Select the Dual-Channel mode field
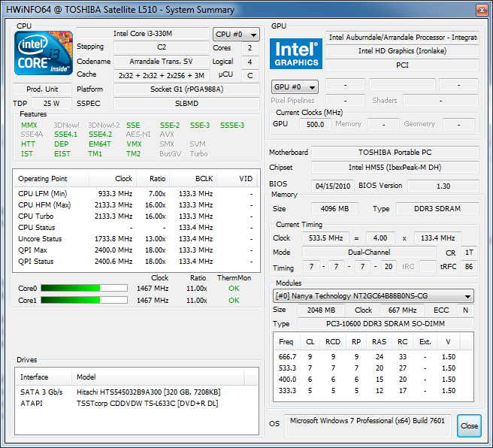This screenshot has height=448, width=493. click(369, 253)
